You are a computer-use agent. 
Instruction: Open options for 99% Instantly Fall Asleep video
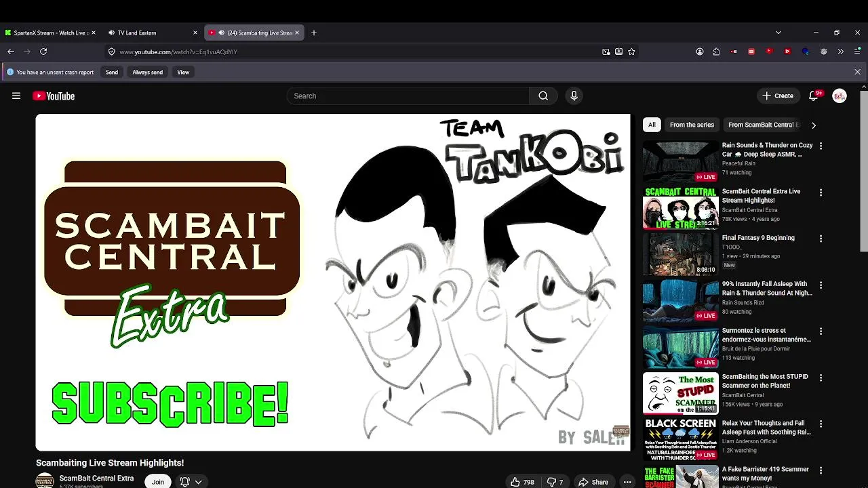click(821, 285)
